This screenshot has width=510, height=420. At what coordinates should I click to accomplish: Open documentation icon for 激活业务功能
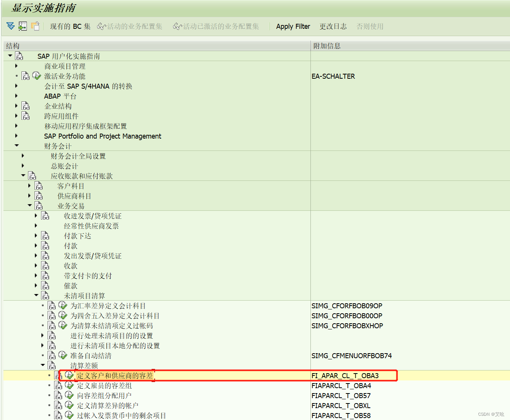(x=26, y=76)
